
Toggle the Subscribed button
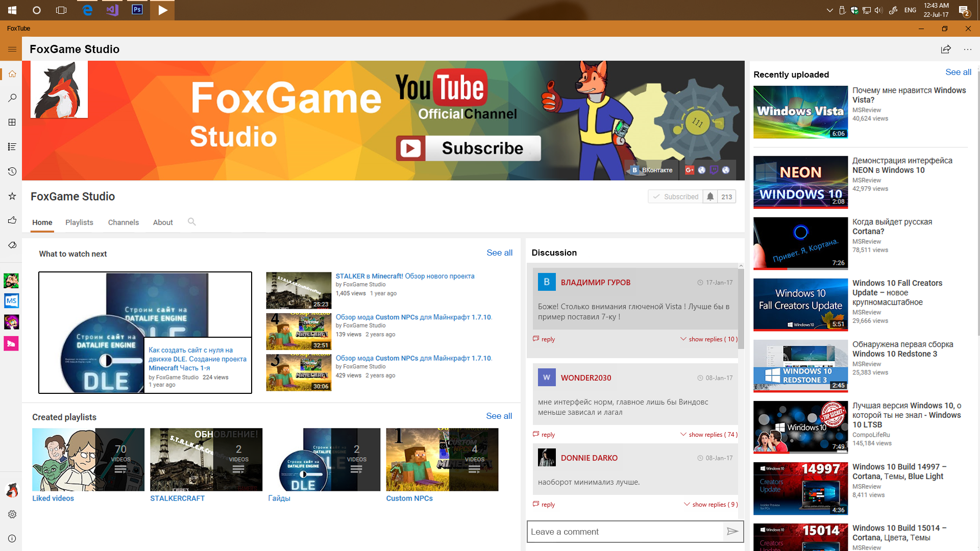point(676,196)
